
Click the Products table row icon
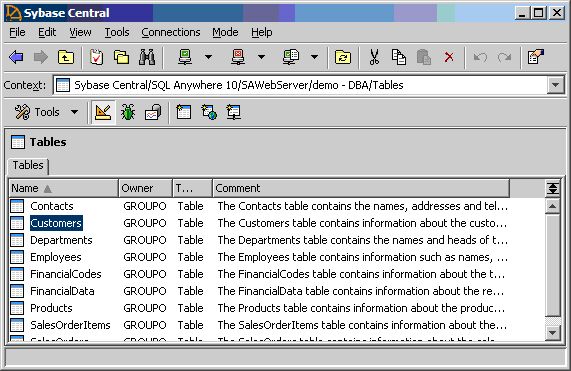(17, 308)
